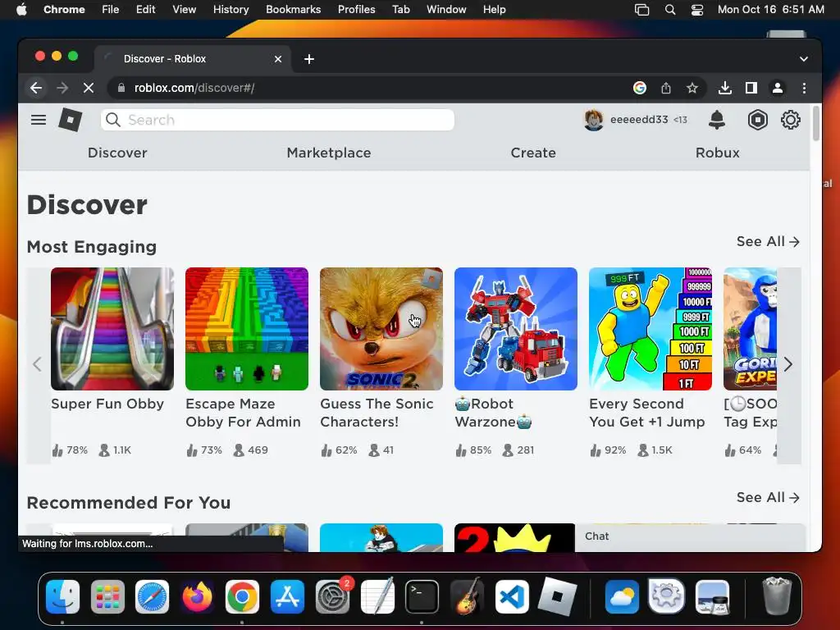The image size is (840, 630).
Task: Open Firefox from the Dock
Action: click(197, 596)
